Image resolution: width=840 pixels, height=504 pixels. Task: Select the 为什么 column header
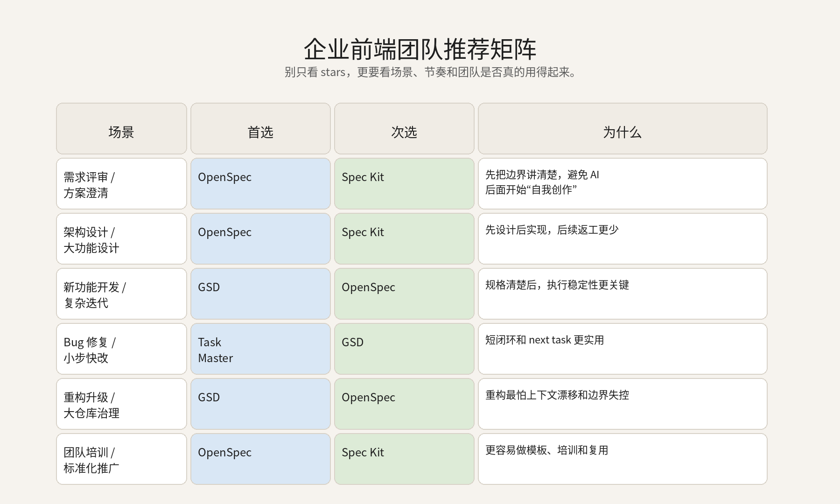tap(623, 128)
